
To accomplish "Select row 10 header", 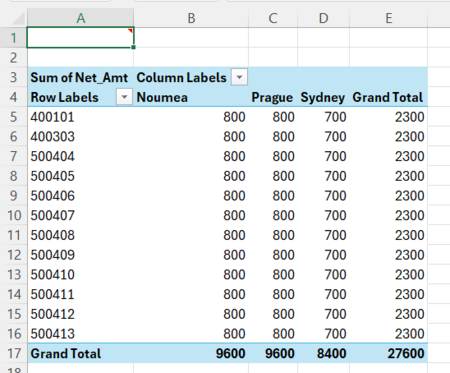I will point(13,215).
